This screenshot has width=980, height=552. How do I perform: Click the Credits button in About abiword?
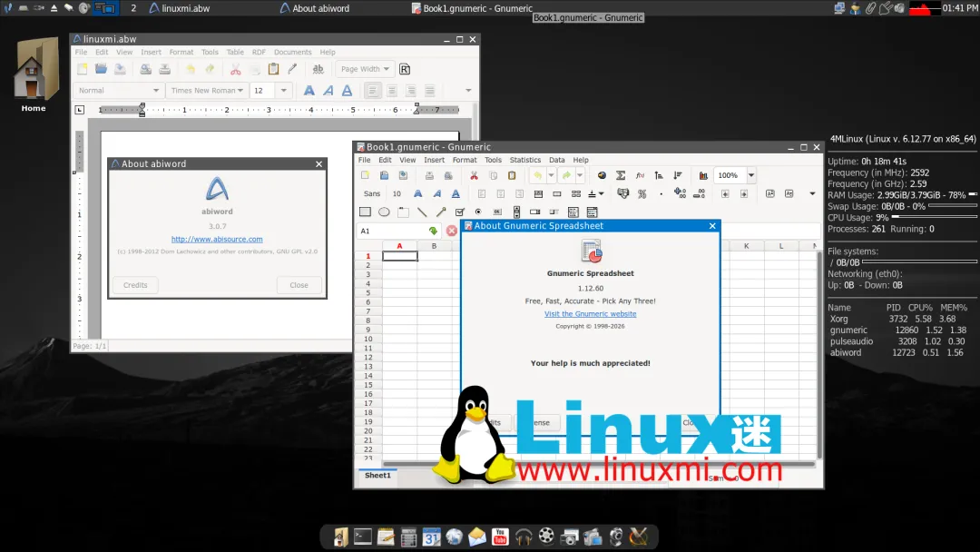point(135,285)
